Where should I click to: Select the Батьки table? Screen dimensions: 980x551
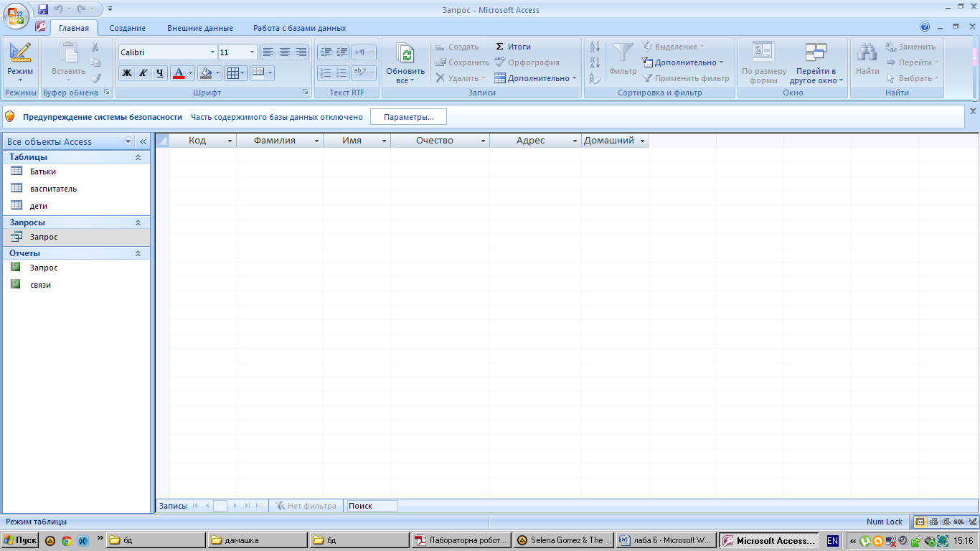76,171
